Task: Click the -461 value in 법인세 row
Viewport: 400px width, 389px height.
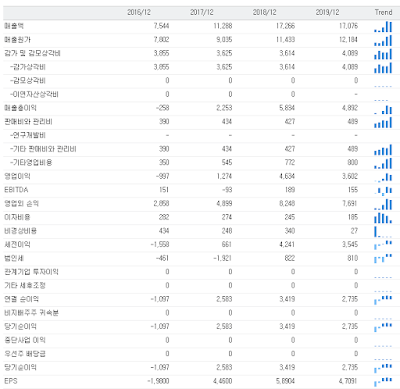Action: [x=163, y=258]
